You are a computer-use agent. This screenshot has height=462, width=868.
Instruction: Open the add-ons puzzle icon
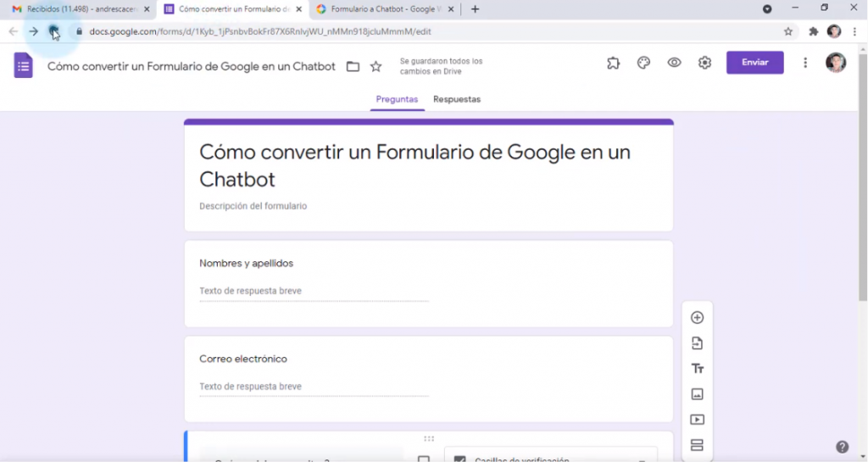[614, 63]
